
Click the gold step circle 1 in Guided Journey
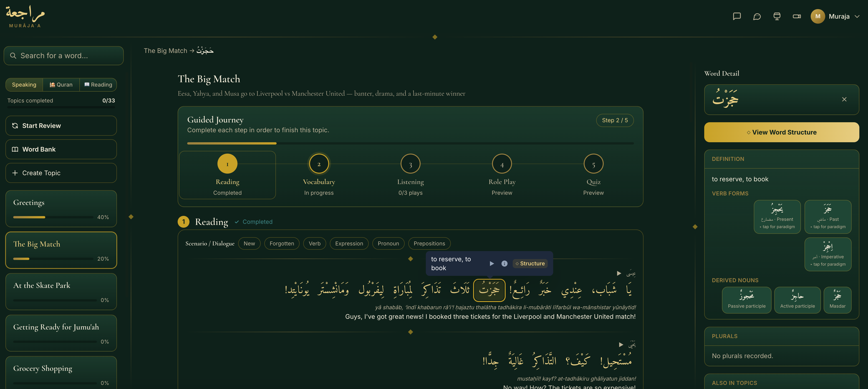coord(227,164)
